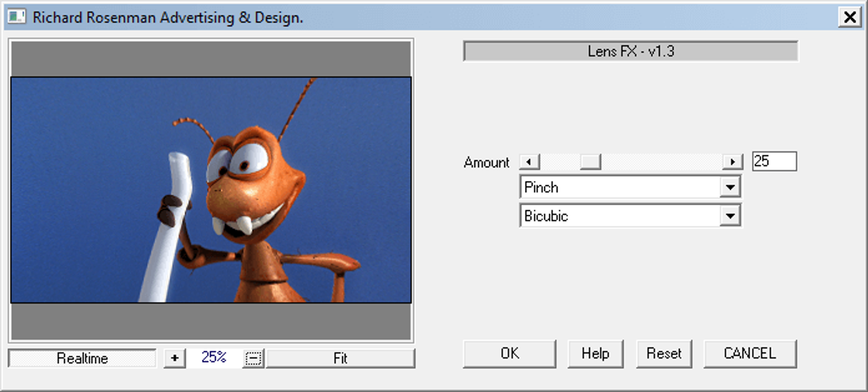Toggle the Realtime preview button
Viewport: 868px width, 392px height.
click(82, 358)
